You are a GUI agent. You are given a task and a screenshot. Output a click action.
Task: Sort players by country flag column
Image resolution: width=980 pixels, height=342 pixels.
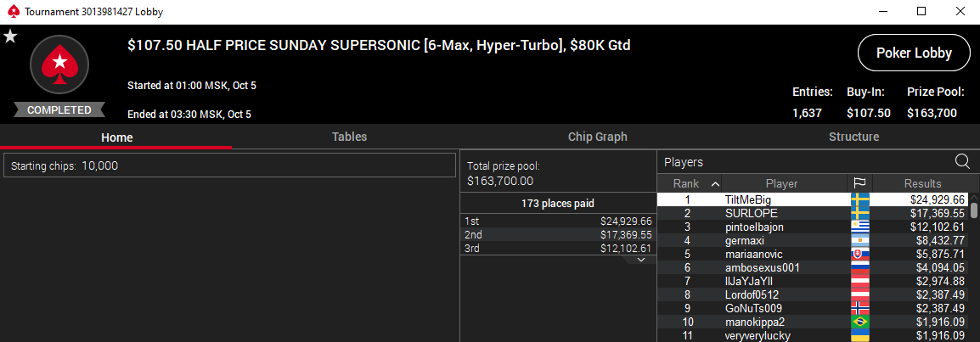(860, 183)
